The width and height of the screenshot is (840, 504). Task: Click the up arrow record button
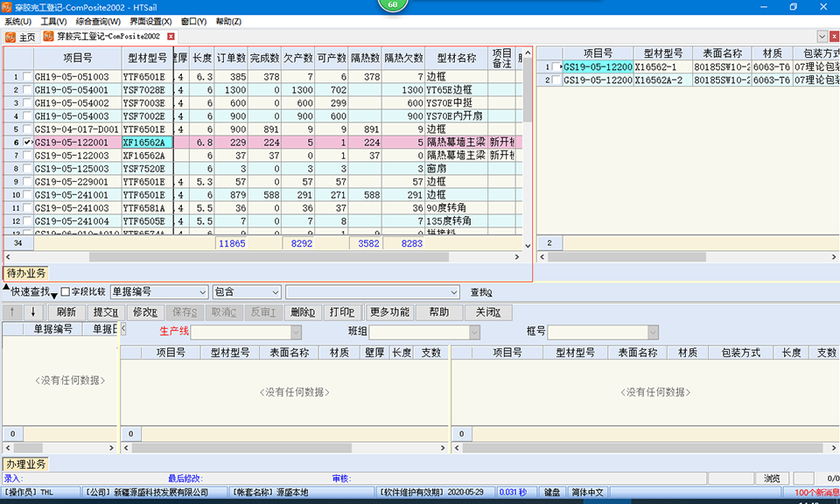coord(12,312)
